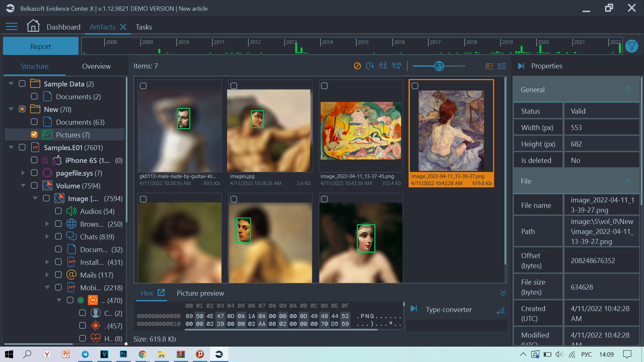The height and width of the screenshot is (362, 644).
Task: Sort items by time icon
Action: [x=370, y=66]
